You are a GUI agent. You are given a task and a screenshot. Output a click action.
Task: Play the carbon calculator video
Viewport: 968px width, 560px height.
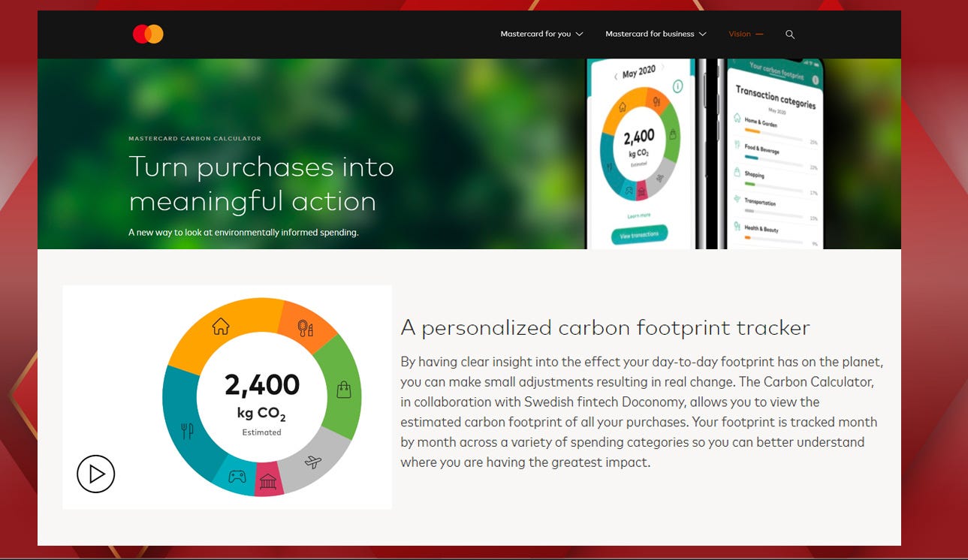click(x=96, y=474)
